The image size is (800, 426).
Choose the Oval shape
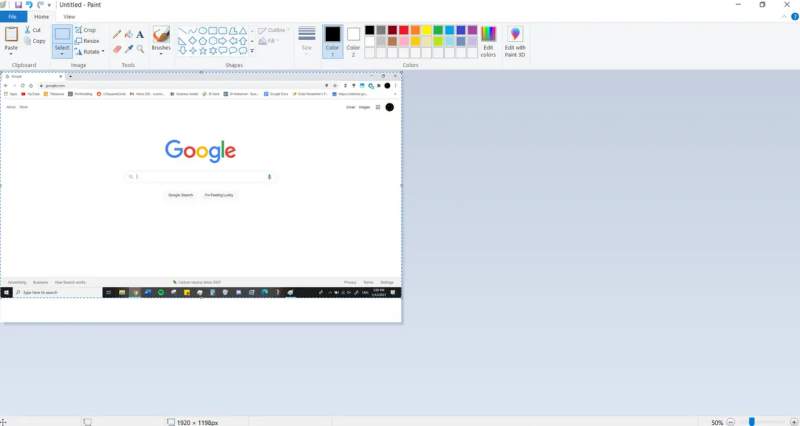click(203, 31)
